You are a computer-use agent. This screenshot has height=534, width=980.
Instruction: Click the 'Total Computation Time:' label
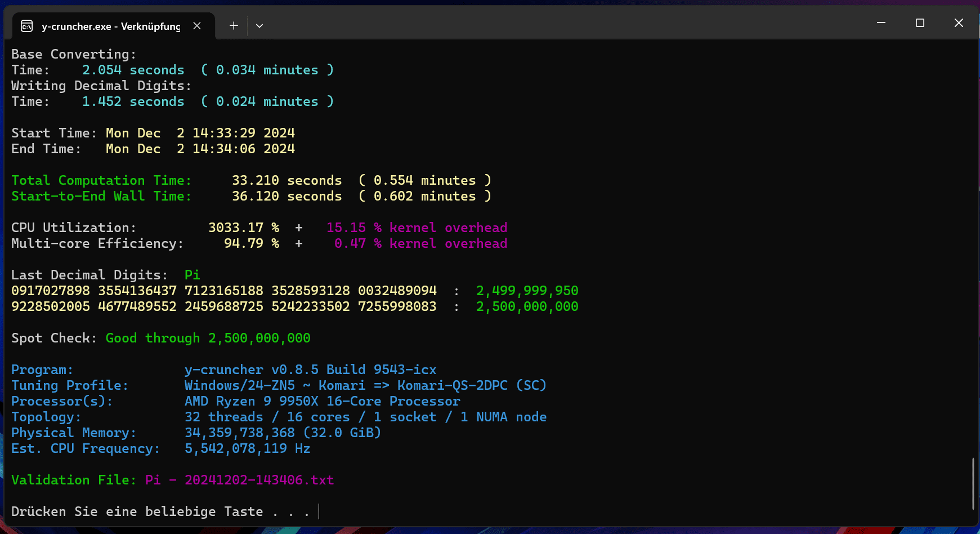tap(101, 180)
